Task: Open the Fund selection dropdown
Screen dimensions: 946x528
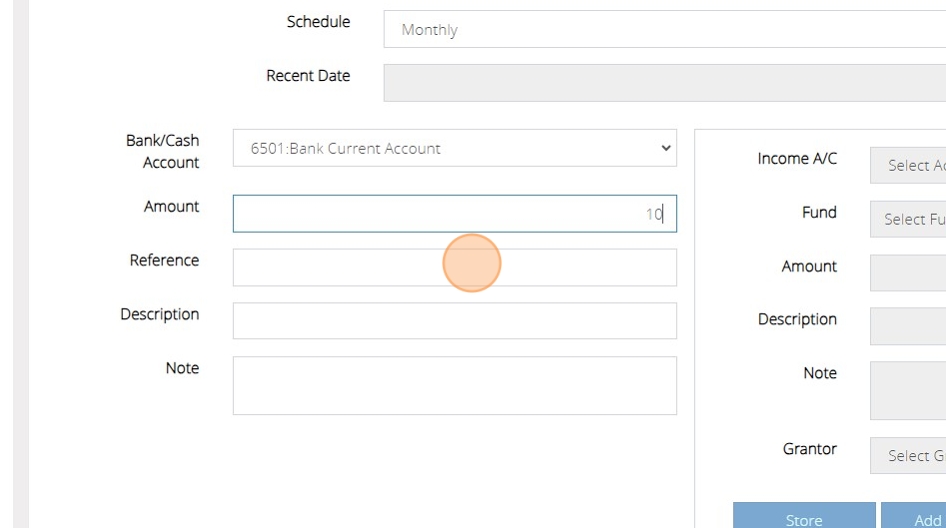Action: pyautogui.click(x=908, y=219)
